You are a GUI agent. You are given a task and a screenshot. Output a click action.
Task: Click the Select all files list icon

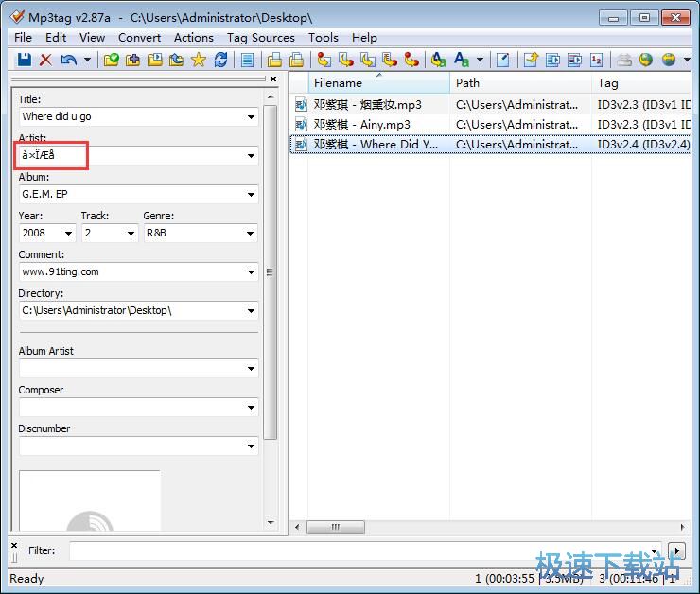click(247, 60)
